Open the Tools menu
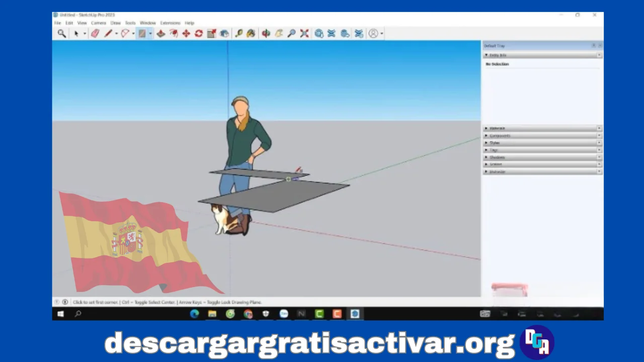The height and width of the screenshot is (362, 644). (x=130, y=23)
